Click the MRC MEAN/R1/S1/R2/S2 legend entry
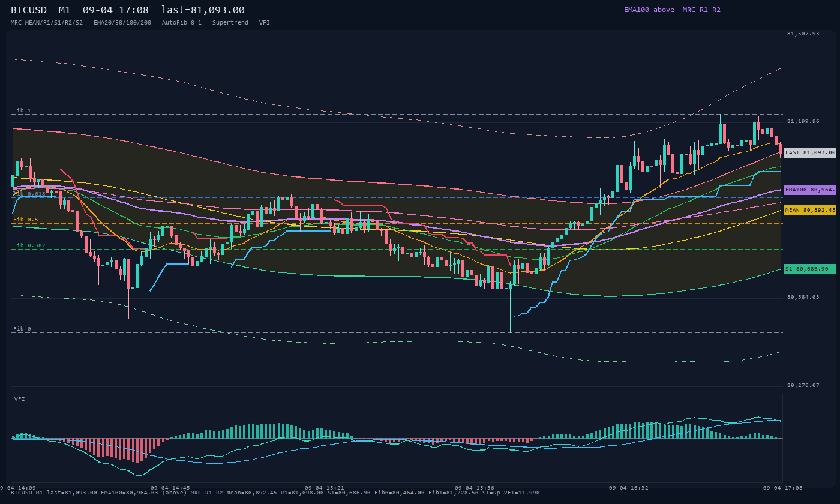Image resolution: width=840 pixels, height=504 pixels. pyautogui.click(x=47, y=22)
